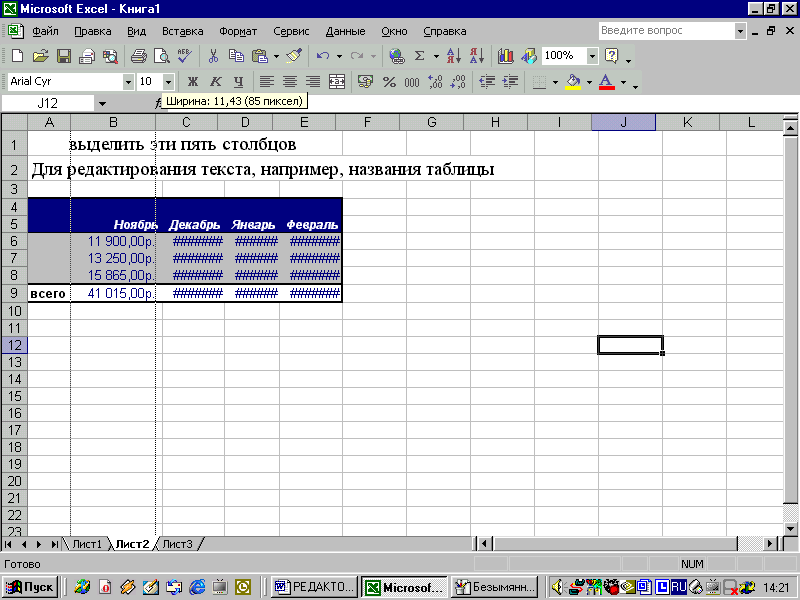Toggle bold (Ж) formatting
Screen dimensions: 800x600
tap(192, 82)
